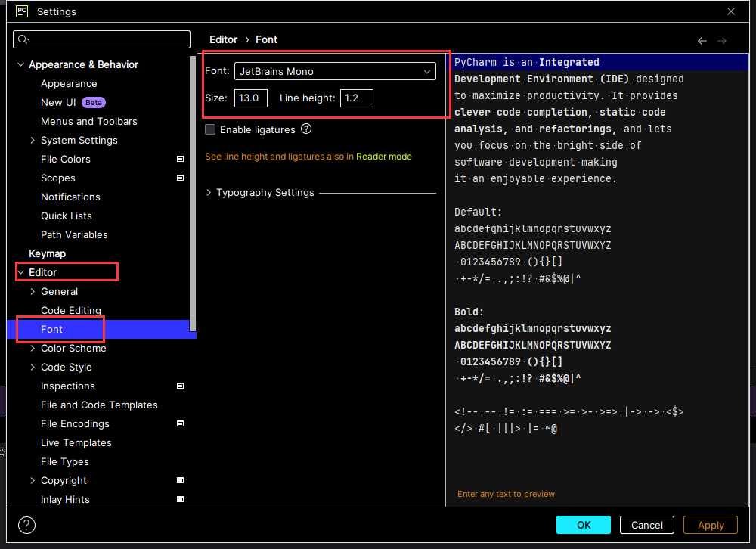Click the Scopes project-level icon
Screen dimensions: 756x549
click(x=181, y=178)
